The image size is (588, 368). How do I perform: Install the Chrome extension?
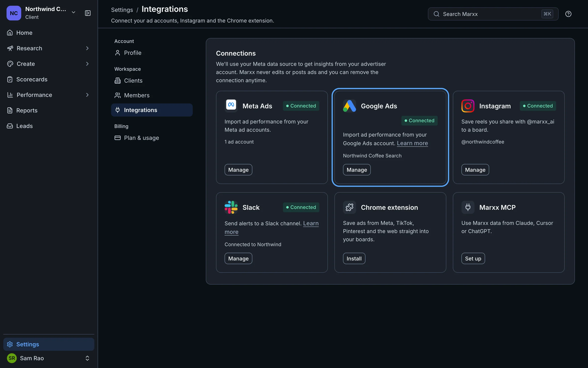tap(354, 258)
